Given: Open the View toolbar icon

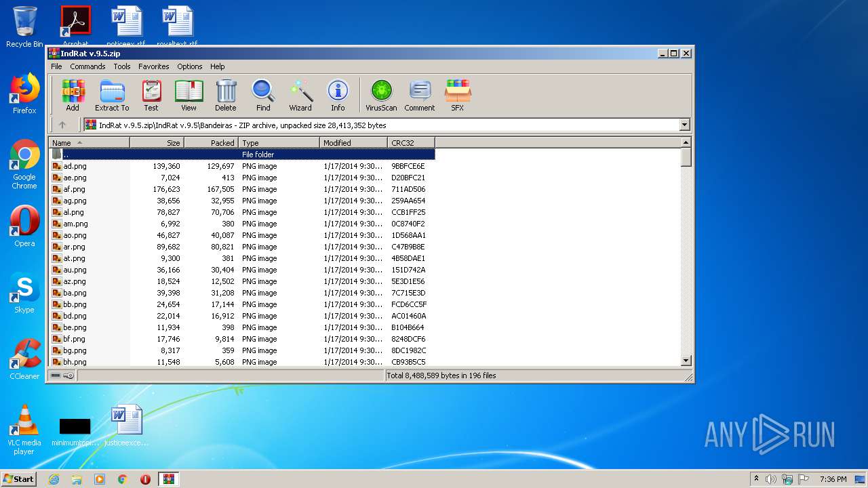Looking at the screenshot, I should click(x=189, y=96).
